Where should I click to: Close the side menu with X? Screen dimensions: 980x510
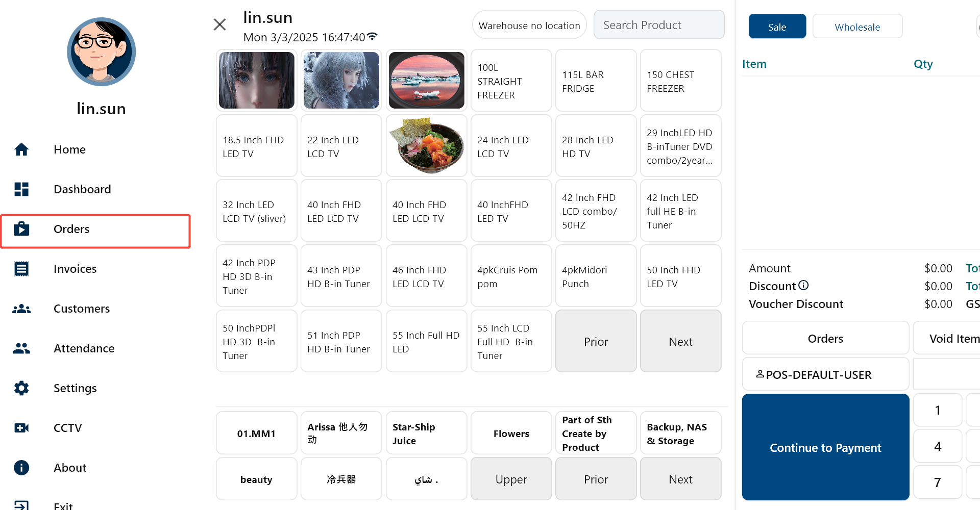pos(219,24)
